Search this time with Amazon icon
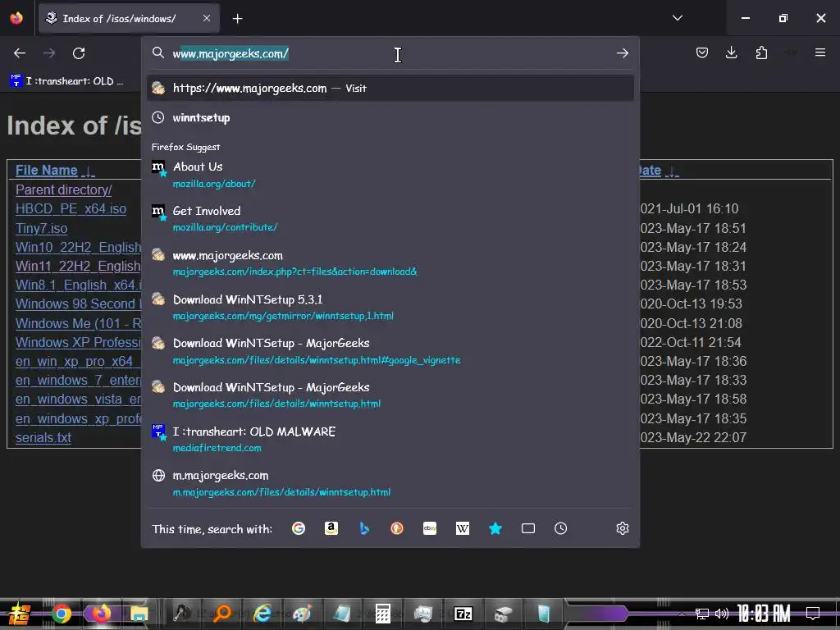This screenshot has width=840, height=630. (x=331, y=529)
